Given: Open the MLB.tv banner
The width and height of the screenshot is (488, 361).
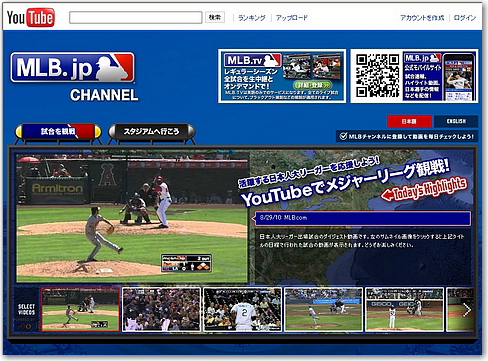Looking at the screenshot, I should pyautogui.click(x=282, y=76).
